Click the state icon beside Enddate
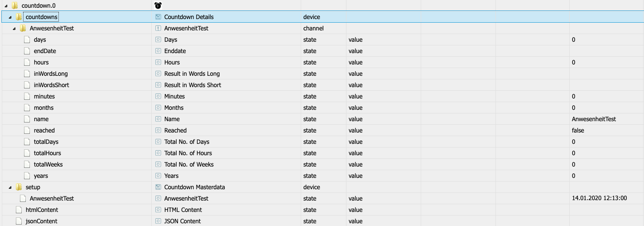 158,51
